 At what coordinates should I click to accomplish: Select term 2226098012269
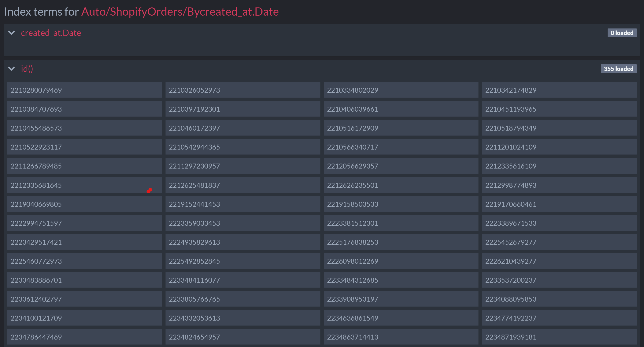401,261
